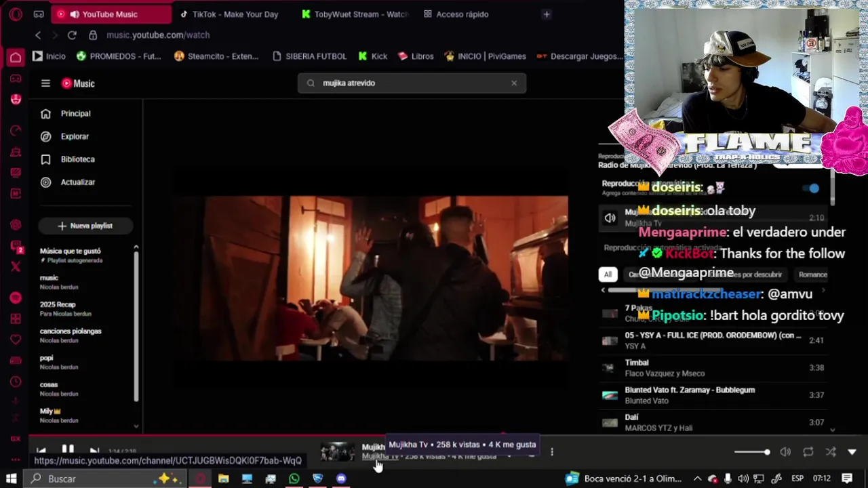Toggle the autoplay (Reproducción automática) switch

810,188
